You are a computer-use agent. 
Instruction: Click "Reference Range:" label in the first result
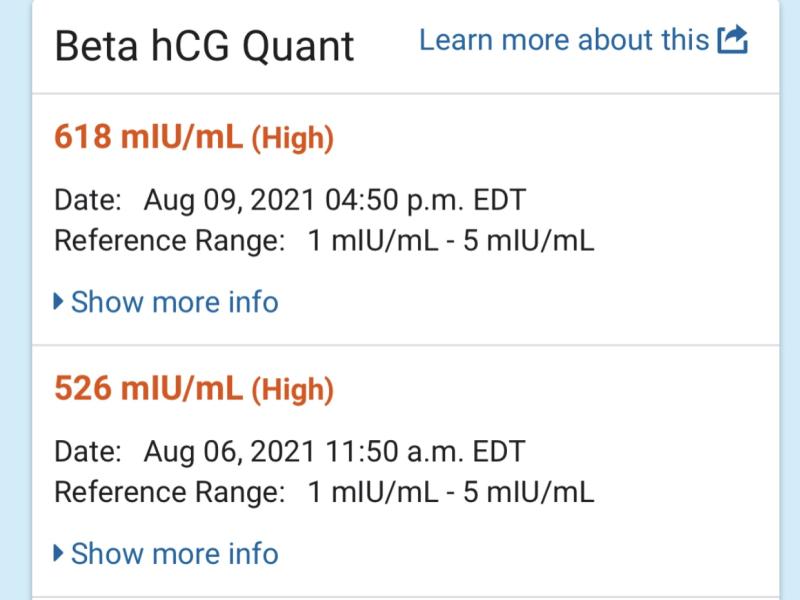click(x=169, y=241)
